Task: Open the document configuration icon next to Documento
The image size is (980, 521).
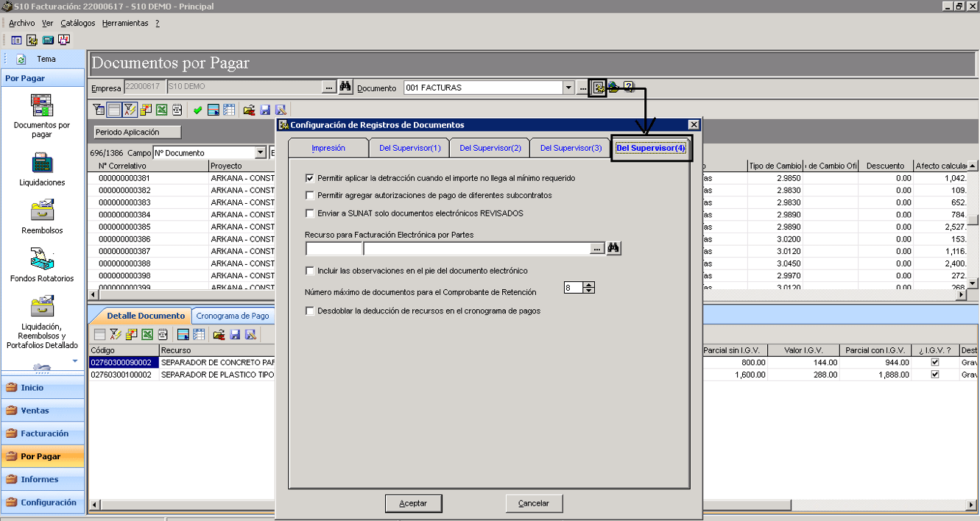Action: click(599, 87)
